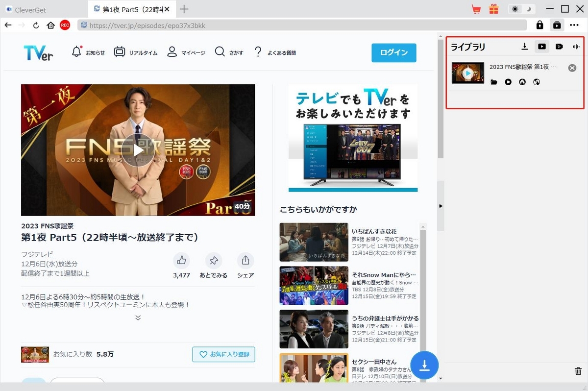The width and height of the screenshot is (588, 391).
Task: Collapse library panel with side arrow
Action: (441, 206)
